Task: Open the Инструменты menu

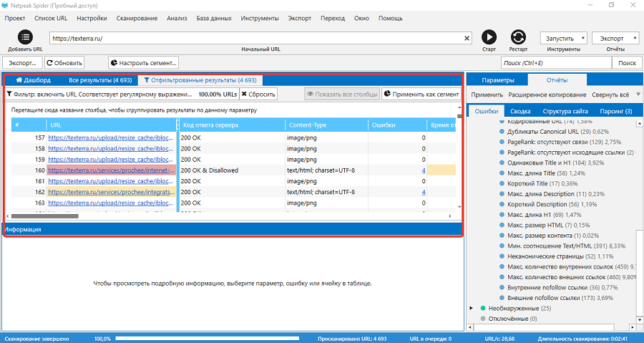Action: [x=260, y=18]
